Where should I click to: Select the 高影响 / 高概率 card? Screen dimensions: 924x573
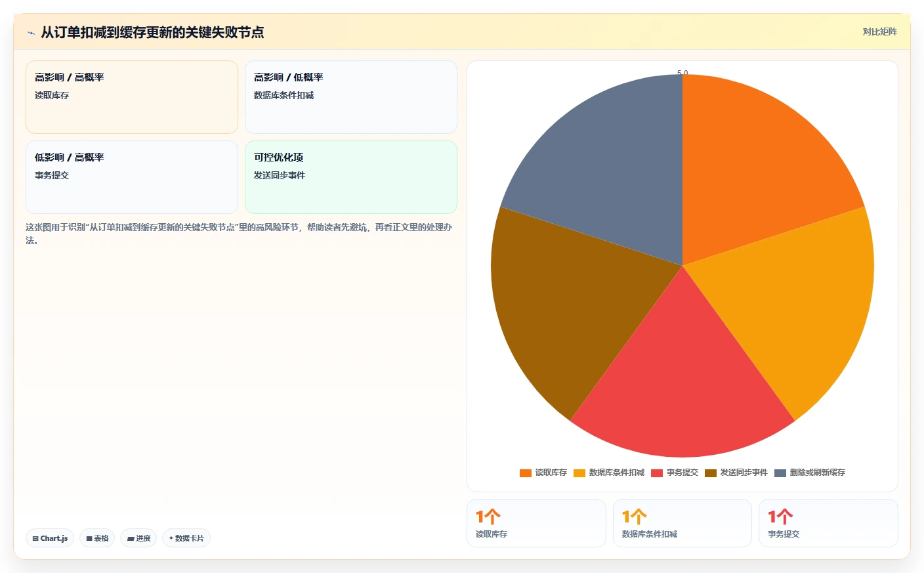[x=132, y=97]
